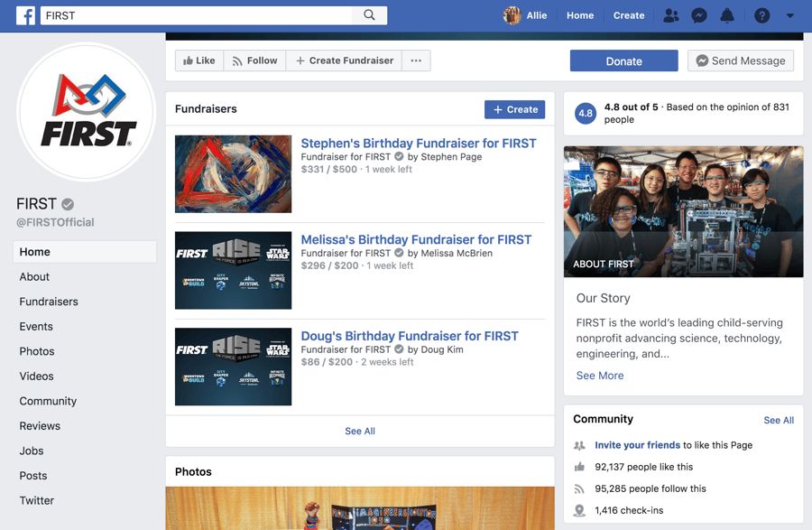Click the Melissa McBrien author name
This screenshot has height=530, width=812.
(457, 254)
